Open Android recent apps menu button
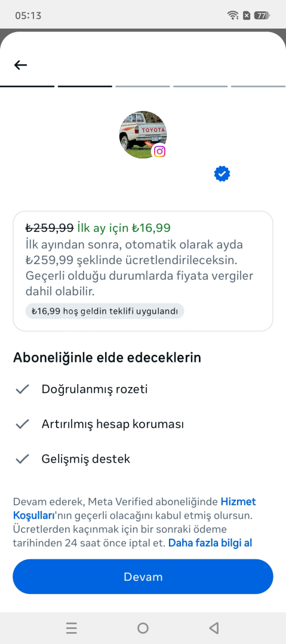The width and height of the screenshot is (286, 644). [x=72, y=628]
